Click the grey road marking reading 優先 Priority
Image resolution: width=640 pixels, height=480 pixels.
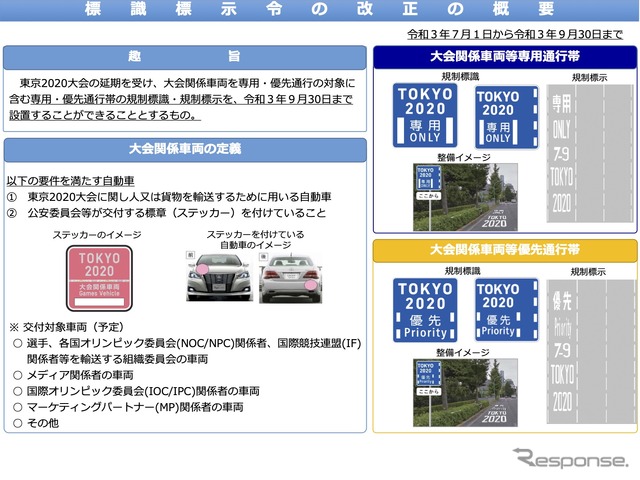pos(590,352)
